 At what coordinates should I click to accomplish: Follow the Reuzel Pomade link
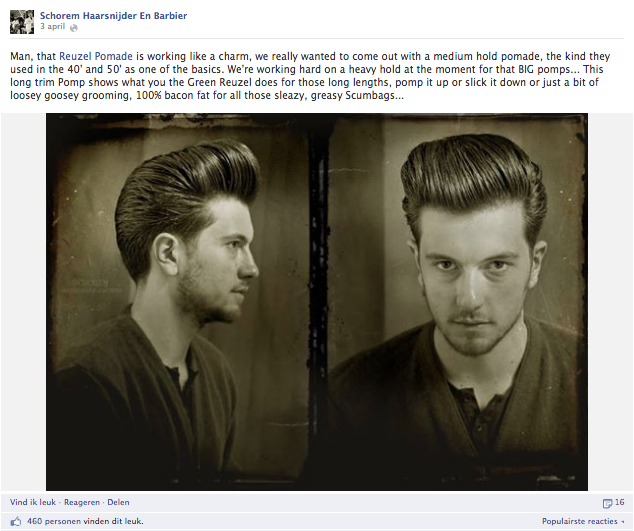tap(96, 56)
